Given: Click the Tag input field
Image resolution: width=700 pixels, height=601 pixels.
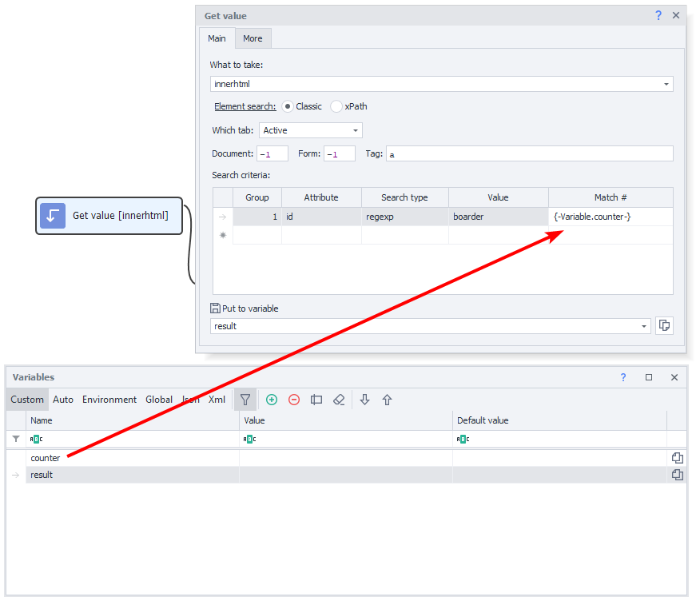Looking at the screenshot, I should pyautogui.click(x=529, y=154).
